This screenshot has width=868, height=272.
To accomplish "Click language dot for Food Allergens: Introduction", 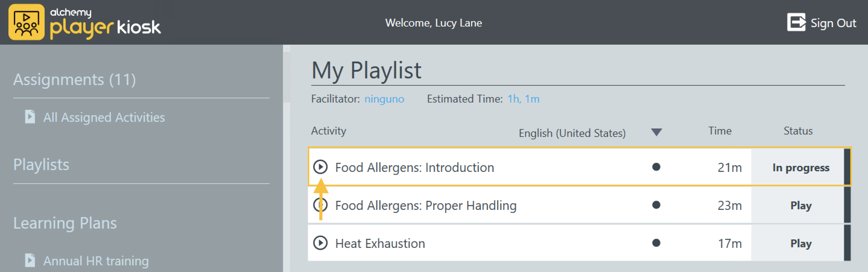I will 656,167.
